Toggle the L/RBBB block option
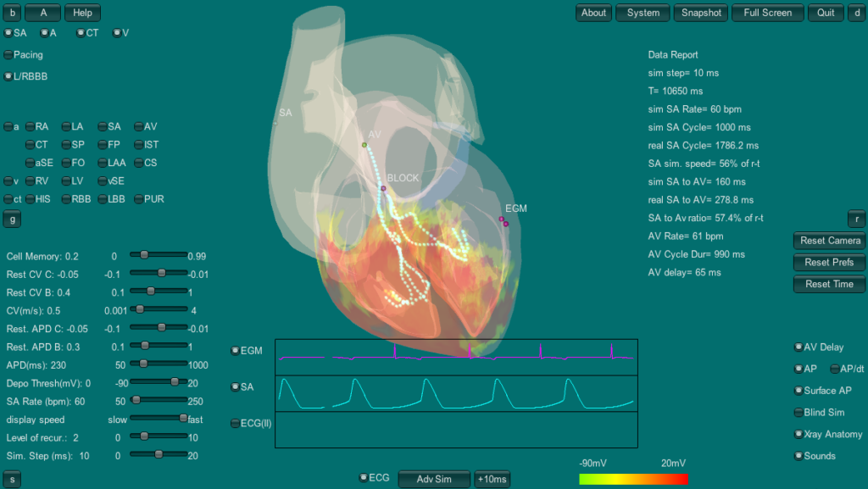The width and height of the screenshot is (868, 489). coord(8,76)
